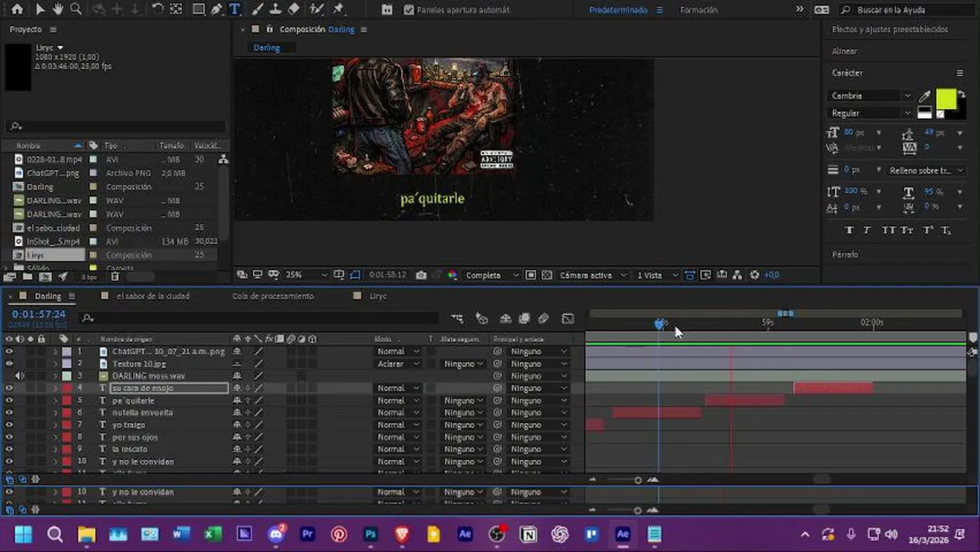Hide the 'yo traigo' text layer
The image size is (980, 552).
[9, 425]
